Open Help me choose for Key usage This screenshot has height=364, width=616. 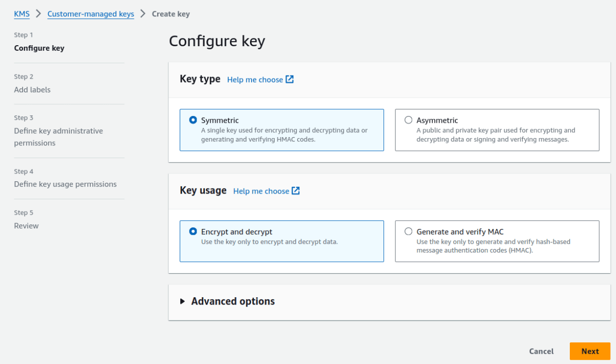tap(262, 191)
